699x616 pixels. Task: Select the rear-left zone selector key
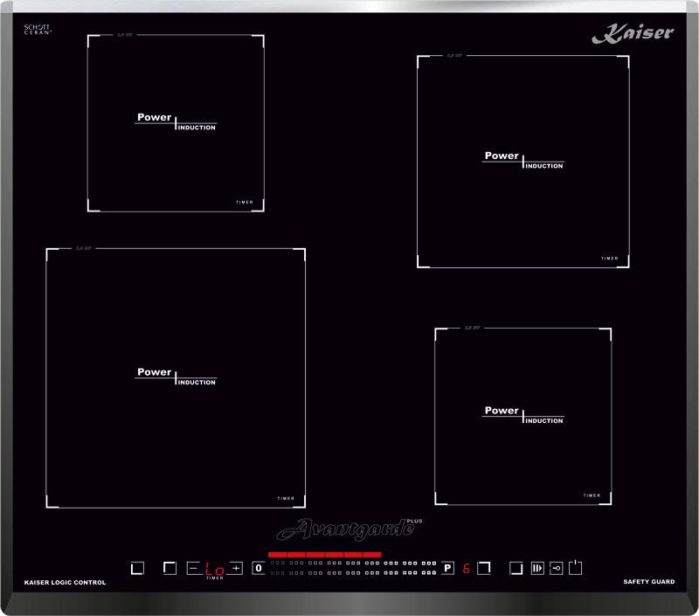tap(170, 568)
